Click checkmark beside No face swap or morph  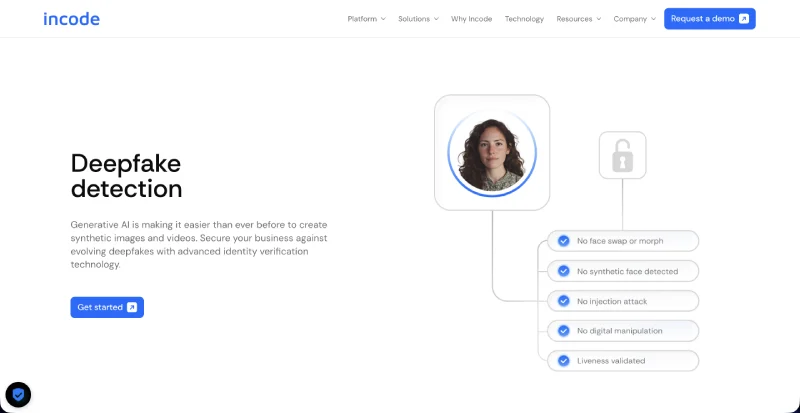[563, 241]
